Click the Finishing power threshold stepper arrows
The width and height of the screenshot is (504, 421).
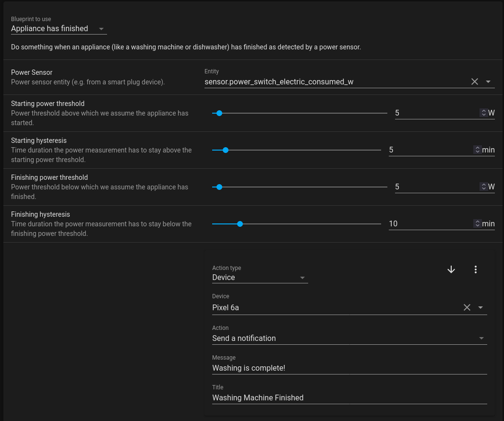(x=483, y=187)
